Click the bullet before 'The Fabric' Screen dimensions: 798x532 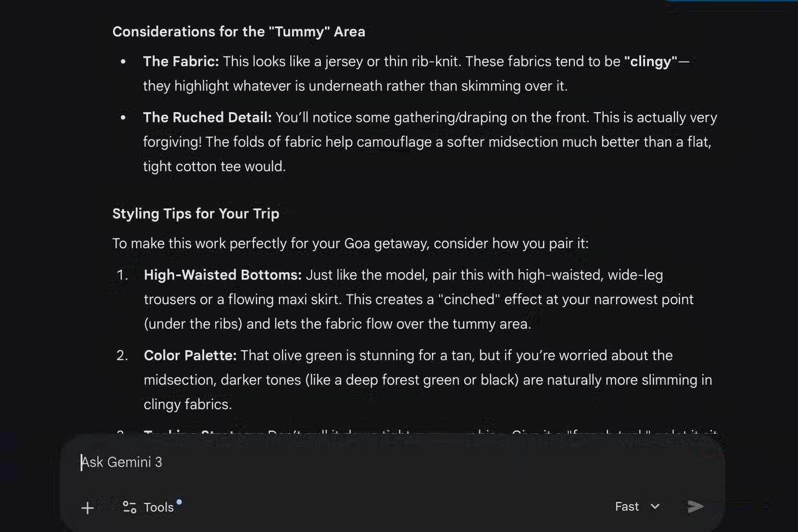[123, 62]
